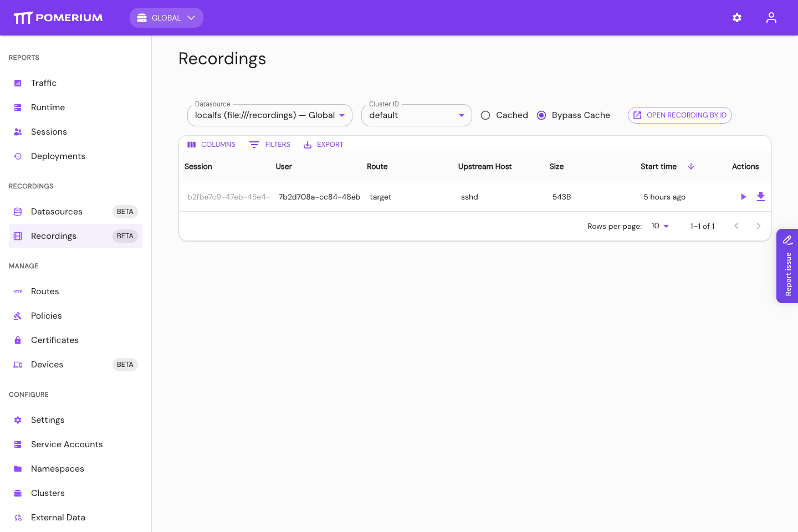This screenshot has height=532, width=798.
Task: Sort by Size column header
Action: (556, 166)
